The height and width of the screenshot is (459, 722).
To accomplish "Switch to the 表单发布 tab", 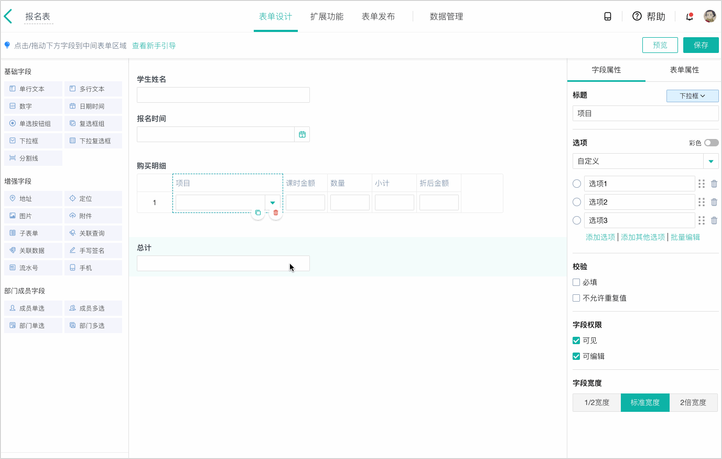I will [378, 17].
